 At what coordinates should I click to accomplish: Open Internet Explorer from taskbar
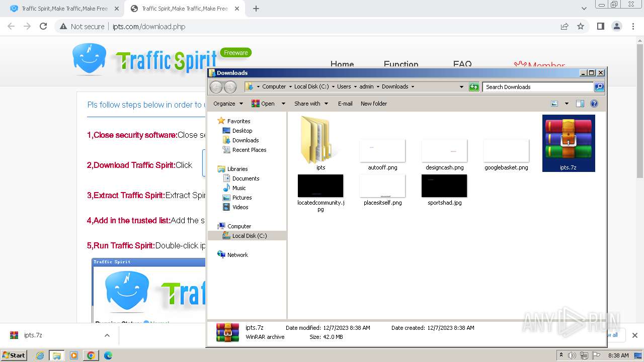[40, 355]
